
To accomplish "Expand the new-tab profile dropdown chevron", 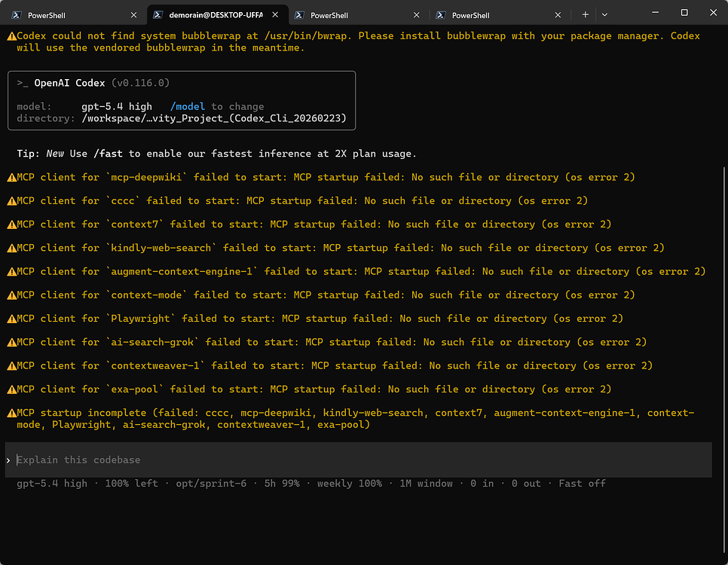I will point(604,15).
